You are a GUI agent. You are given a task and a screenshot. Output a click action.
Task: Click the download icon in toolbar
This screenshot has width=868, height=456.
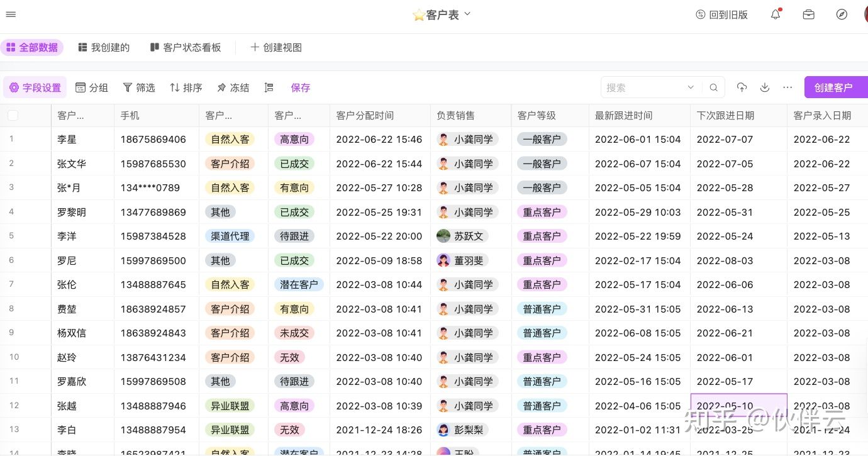(765, 87)
